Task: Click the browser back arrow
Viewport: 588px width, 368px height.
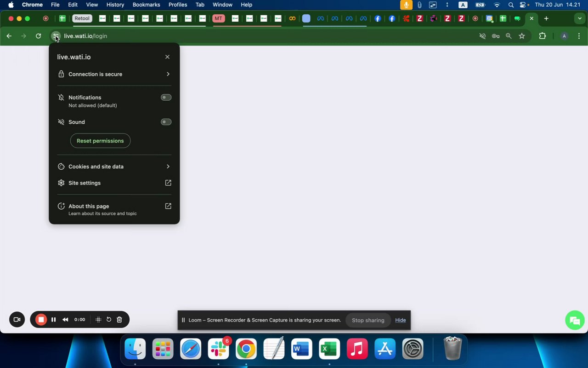Action: [x=9, y=36]
